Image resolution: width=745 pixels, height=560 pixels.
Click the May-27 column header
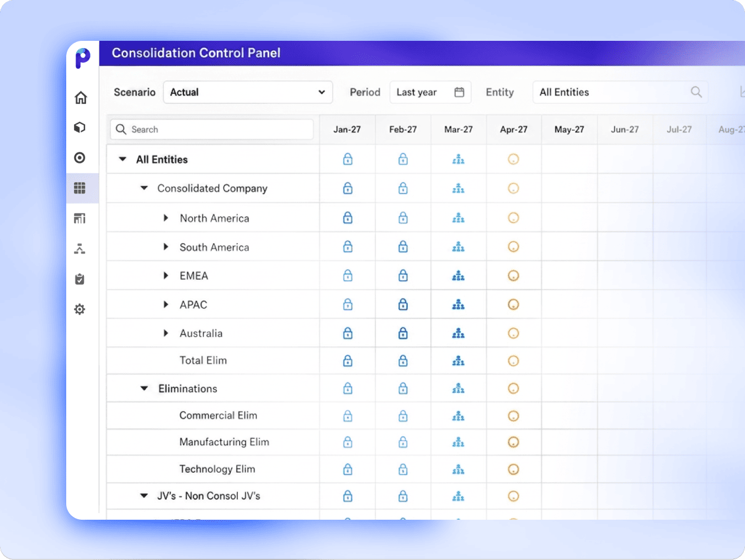(570, 130)
